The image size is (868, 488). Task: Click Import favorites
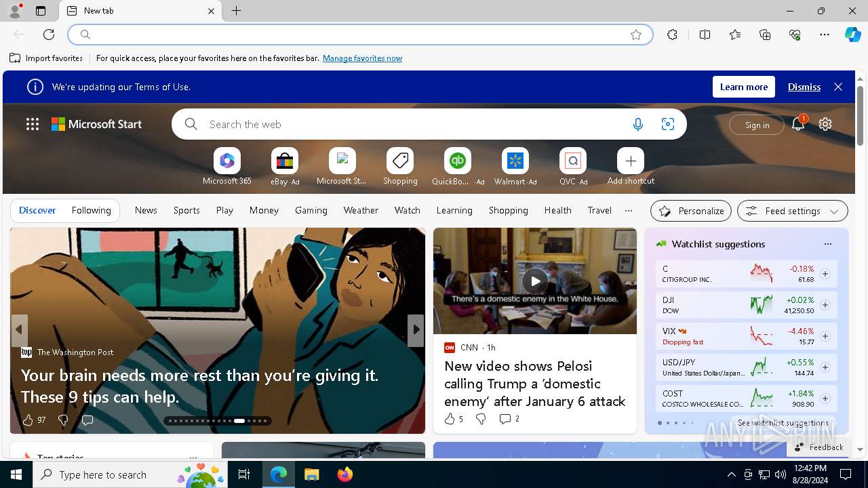[46, 58]
